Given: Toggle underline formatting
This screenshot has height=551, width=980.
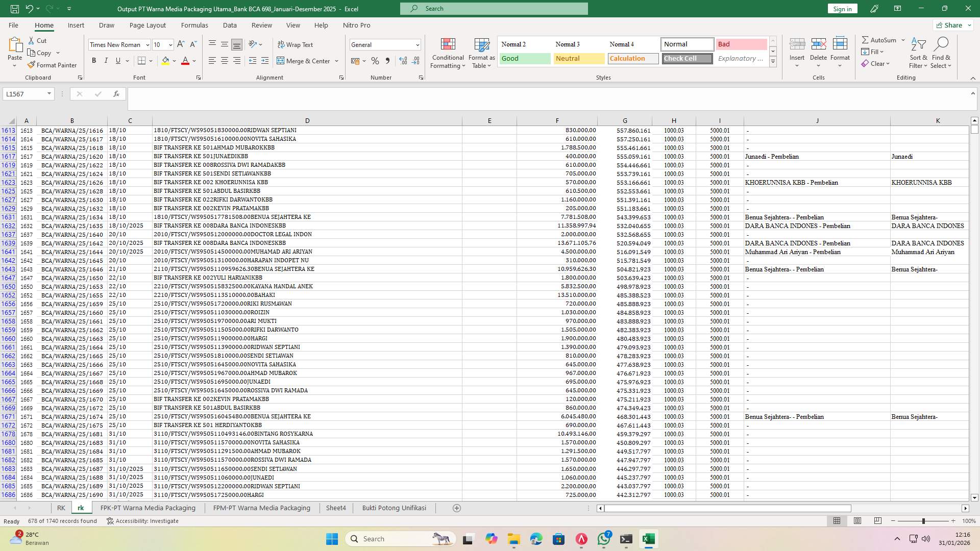Looking at the screenshot, I should (x=117, y=60).
